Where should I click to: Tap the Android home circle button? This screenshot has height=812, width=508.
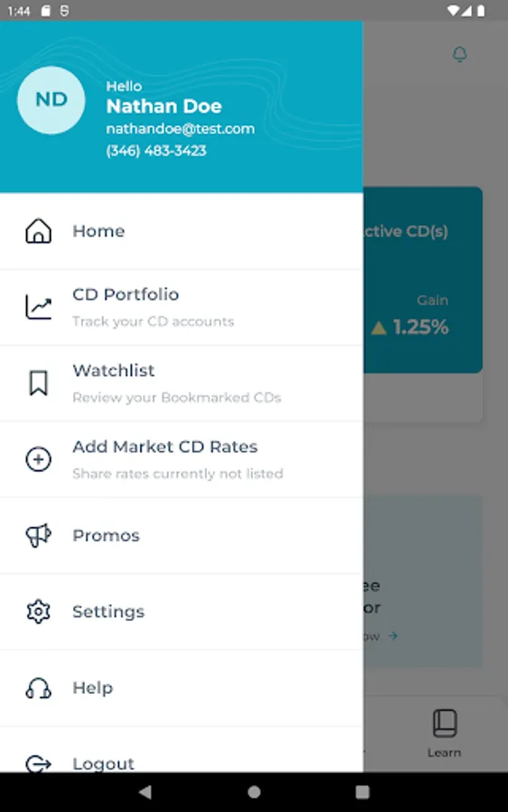254,792
